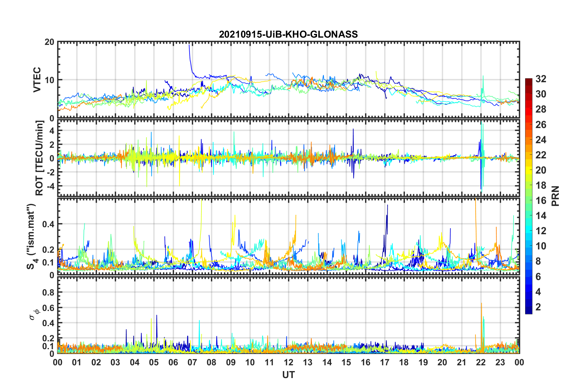Click colorbar tick label 30
The height and width of the screenshot is (392, 577).
point(541,94)
